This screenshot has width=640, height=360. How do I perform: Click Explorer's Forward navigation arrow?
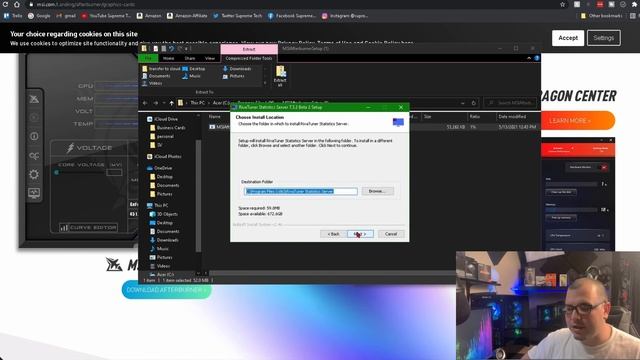click(156, 103)
